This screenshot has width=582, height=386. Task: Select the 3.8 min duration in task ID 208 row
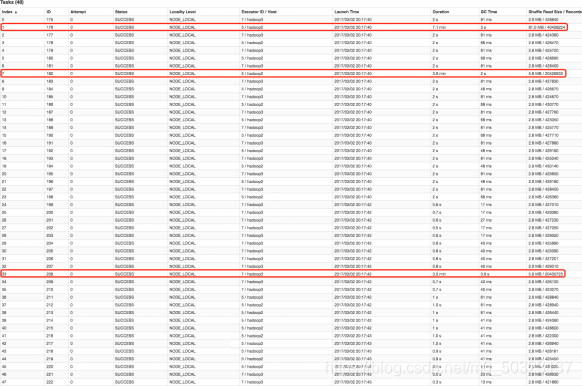click(x=439, y=274)
